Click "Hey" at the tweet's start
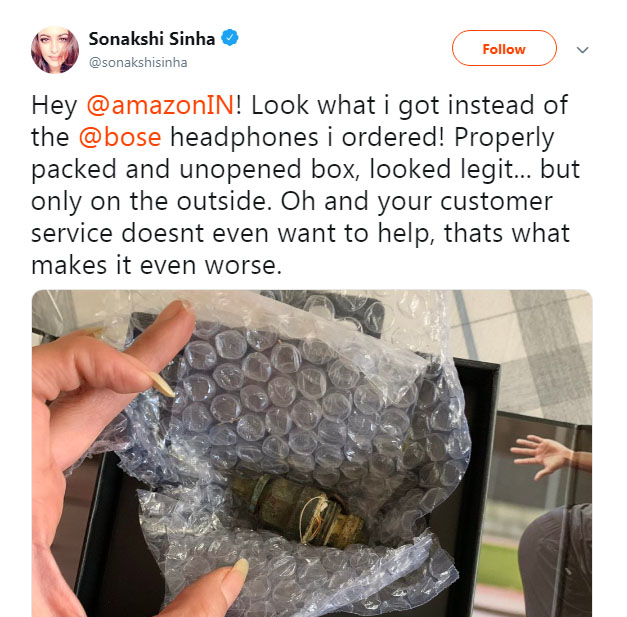 [x=54, y=105]
